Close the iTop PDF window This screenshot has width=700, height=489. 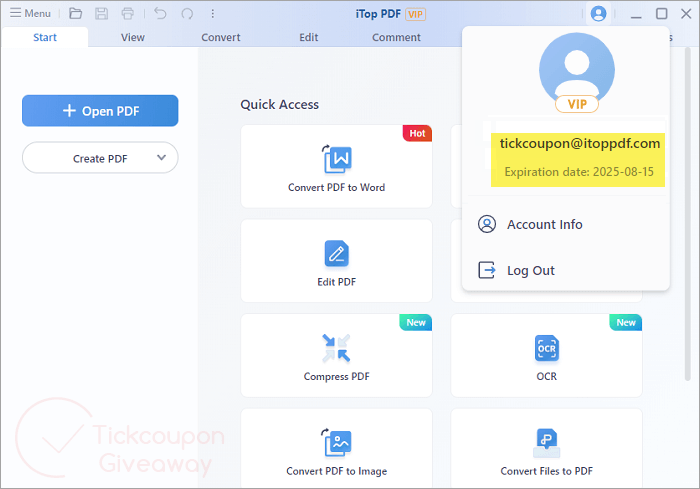point(686,13)
